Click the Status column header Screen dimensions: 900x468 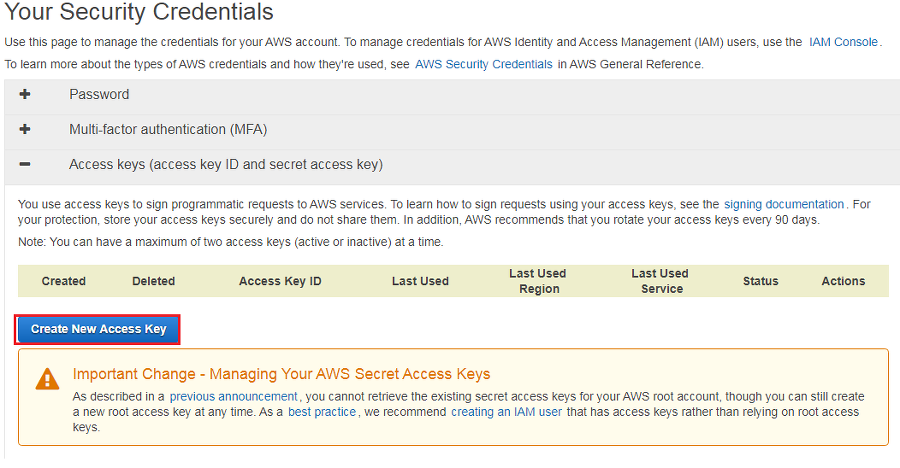pyautogui.click(x=761, y=281)
